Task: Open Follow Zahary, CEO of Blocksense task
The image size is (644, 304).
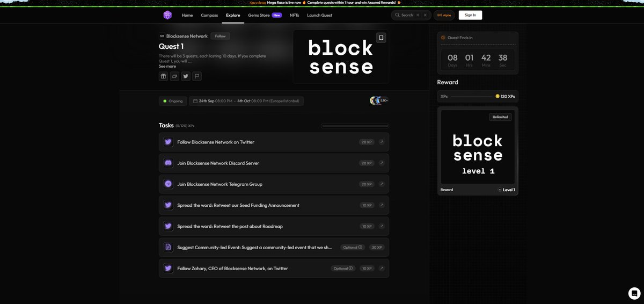Action: [274, 268]
